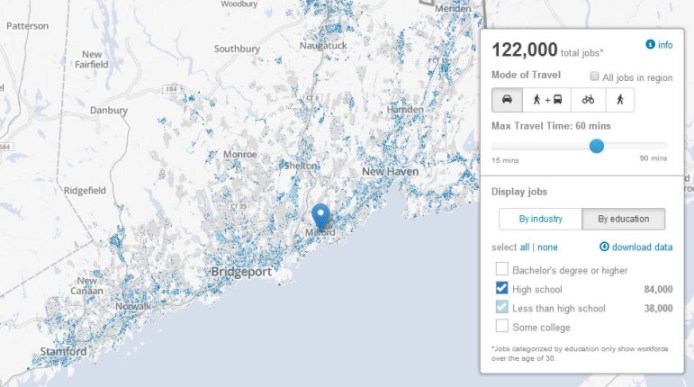Image resolution: width=694 pixels, height=387 pixels.
Task: Click the select all link
Action: click(x=524, y=247)
